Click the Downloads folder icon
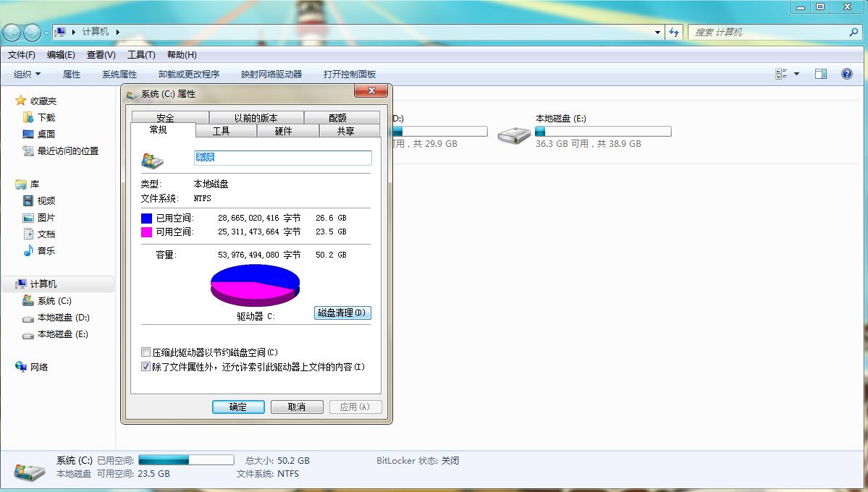Viewport: 868px width, 492px height. (28, 117)
